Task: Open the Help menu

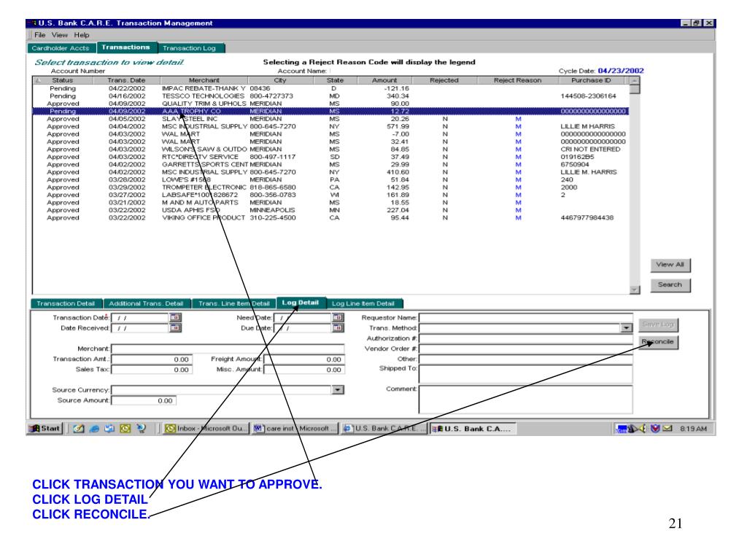Action: 82,35
